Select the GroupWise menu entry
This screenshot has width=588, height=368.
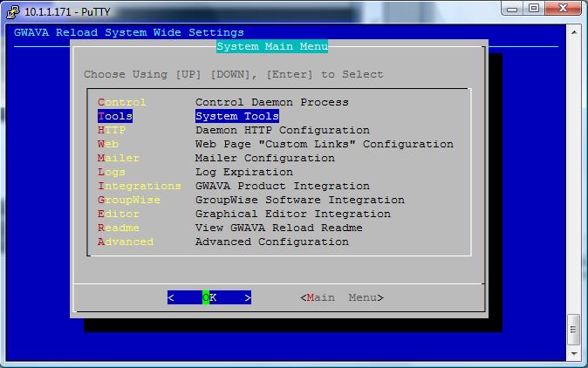128,200
